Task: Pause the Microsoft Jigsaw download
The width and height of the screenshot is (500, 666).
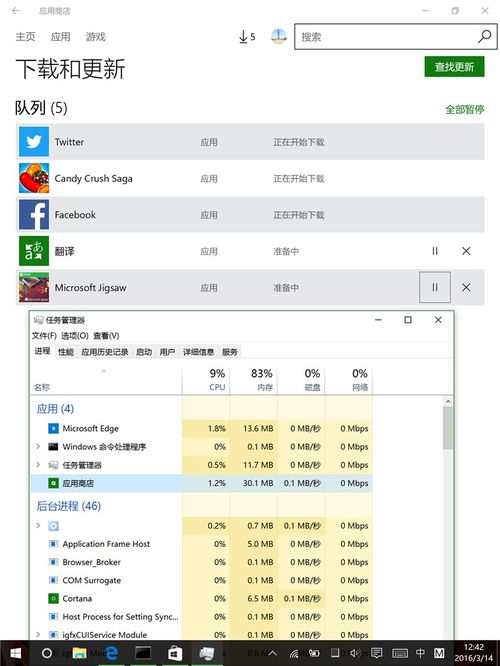Action: (x=435, y=288)
